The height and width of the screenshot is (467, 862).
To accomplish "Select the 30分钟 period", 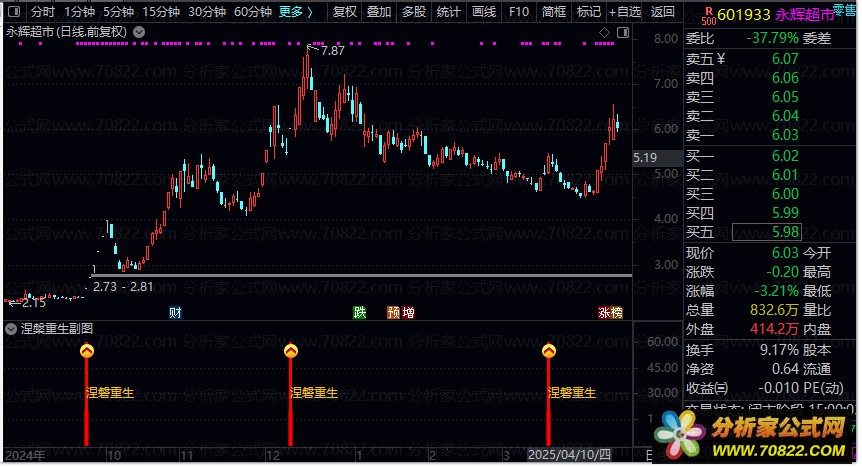I will pos(207,12).
